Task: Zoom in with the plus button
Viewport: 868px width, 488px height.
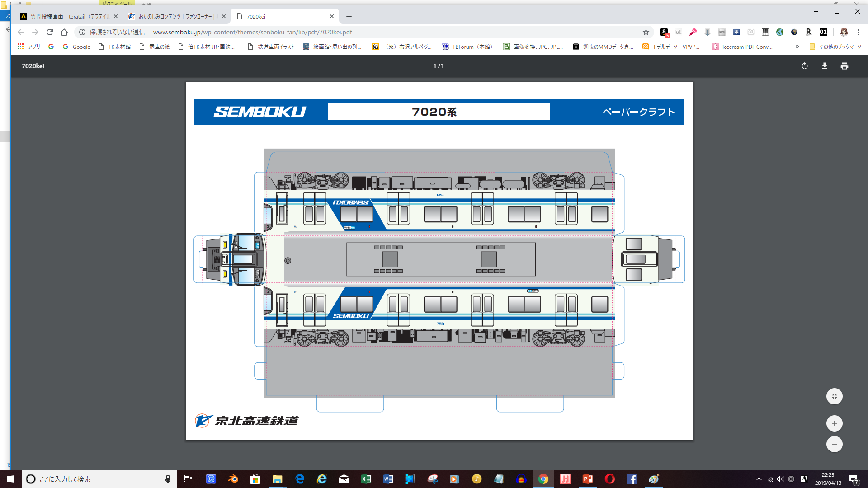Action: click(x=834, y=423)
